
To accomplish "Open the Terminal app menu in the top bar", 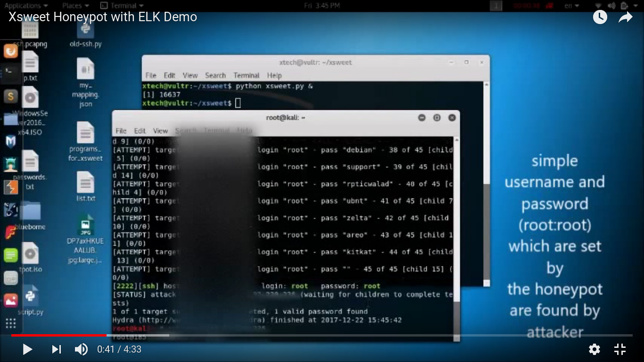I will coord(122,6).
